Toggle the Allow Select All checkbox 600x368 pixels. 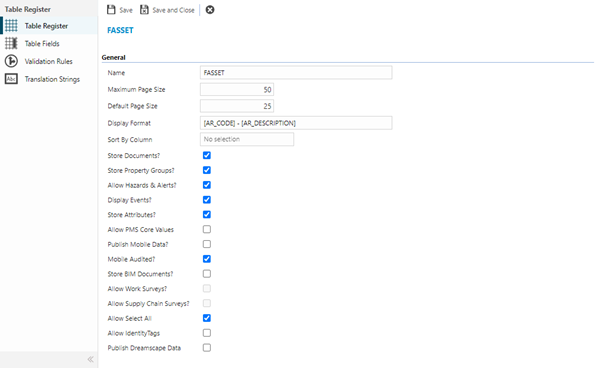(x=207, y=318)
